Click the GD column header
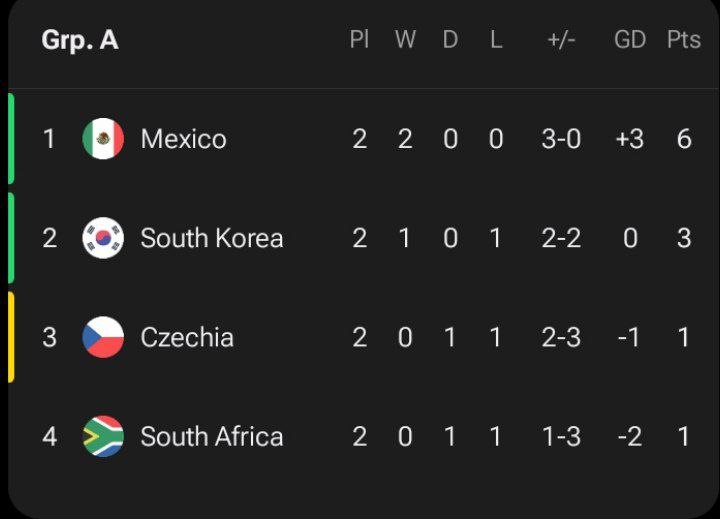This screenshot has height=519, width=720. click(x=630, y=39)
